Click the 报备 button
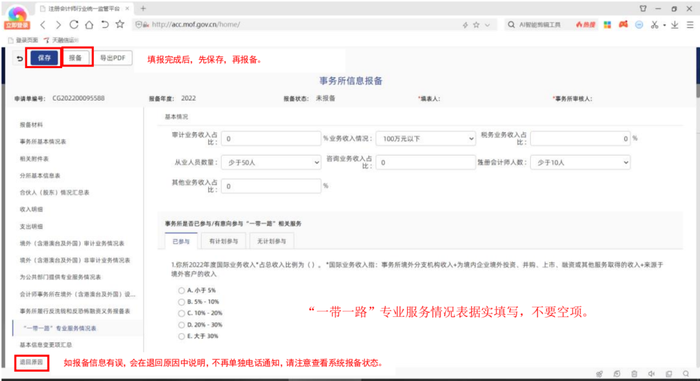This screenshot has height=381, width=700. (76, 58)
